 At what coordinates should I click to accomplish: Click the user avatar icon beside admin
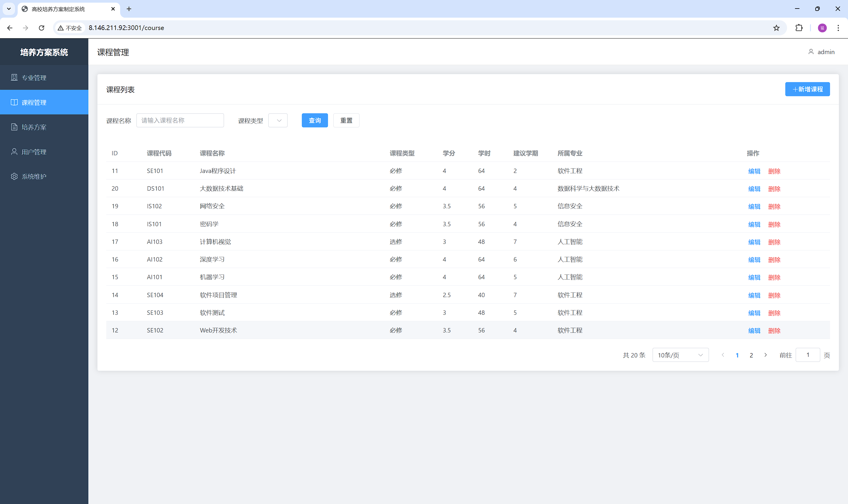point(811,51)
